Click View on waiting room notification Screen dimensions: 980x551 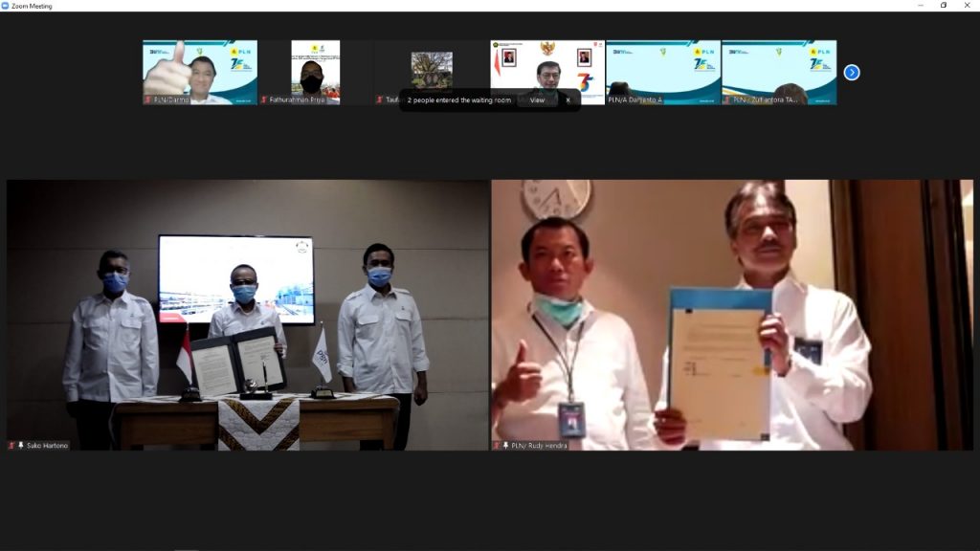coord(537,99)
